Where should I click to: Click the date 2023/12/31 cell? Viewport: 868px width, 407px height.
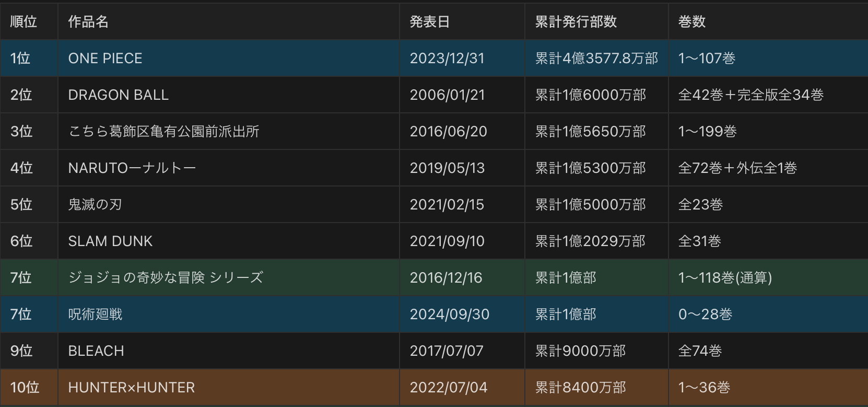(447, 58)
